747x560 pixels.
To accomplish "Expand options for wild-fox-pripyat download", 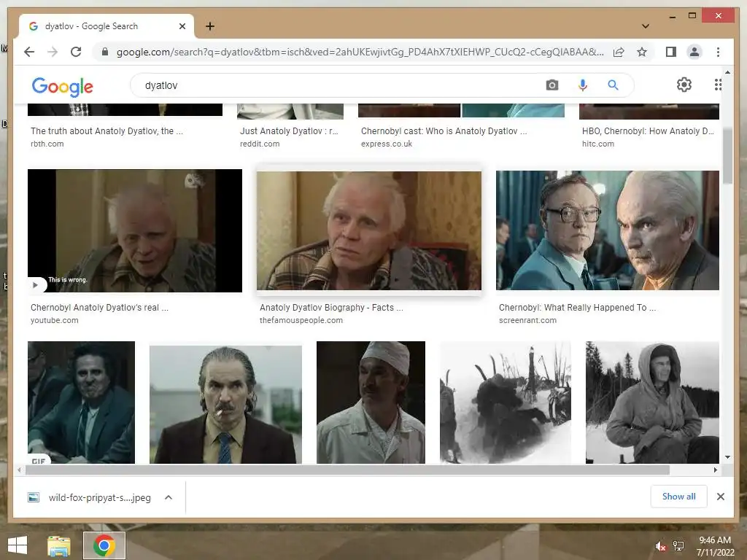I will point(169,497).
